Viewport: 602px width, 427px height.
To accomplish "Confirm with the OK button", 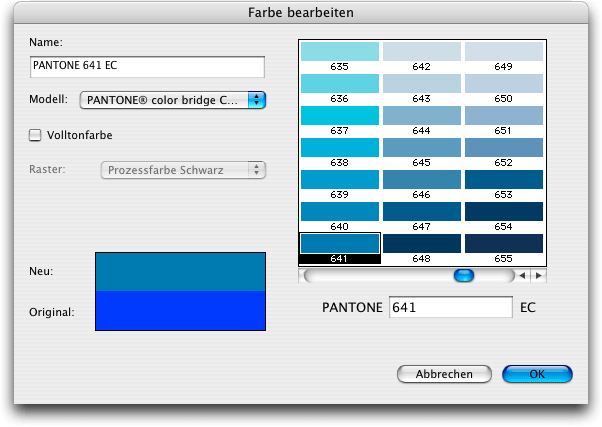I will pyautogui.click(x=537, y=374).
